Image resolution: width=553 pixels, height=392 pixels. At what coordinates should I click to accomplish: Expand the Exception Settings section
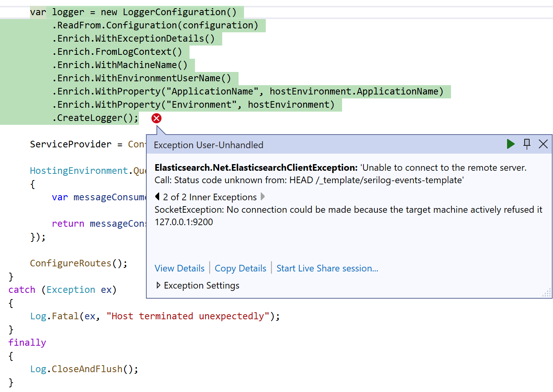pos(158,285)
